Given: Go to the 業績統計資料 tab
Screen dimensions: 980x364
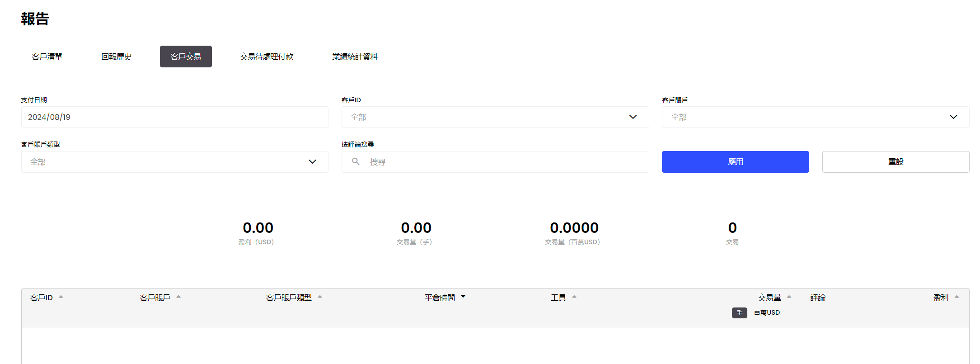Looking at the screenshot, I should click(x=355, y=57).
